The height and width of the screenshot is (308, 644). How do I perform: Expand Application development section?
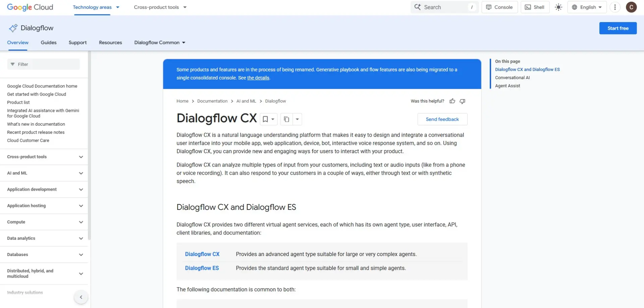44,189
